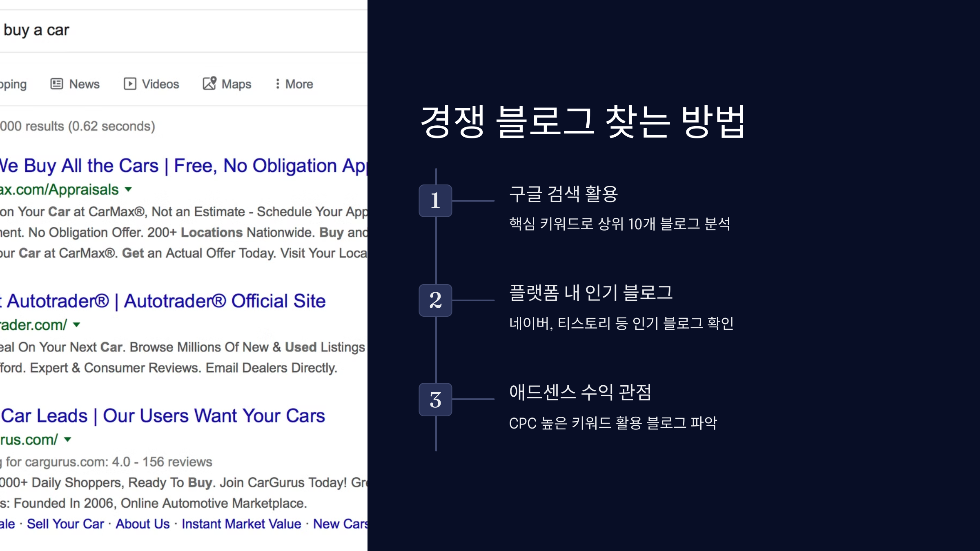Click the News tab icon
The height and width of the screenshot is (551, 980).
pyautogui.click(x=56, y=84)
